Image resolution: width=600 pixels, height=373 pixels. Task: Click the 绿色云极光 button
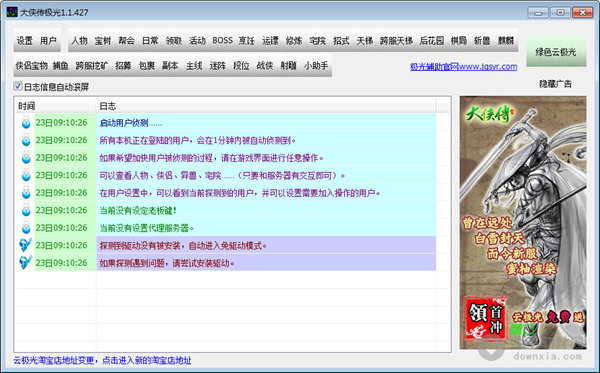[x=556, y=52]
